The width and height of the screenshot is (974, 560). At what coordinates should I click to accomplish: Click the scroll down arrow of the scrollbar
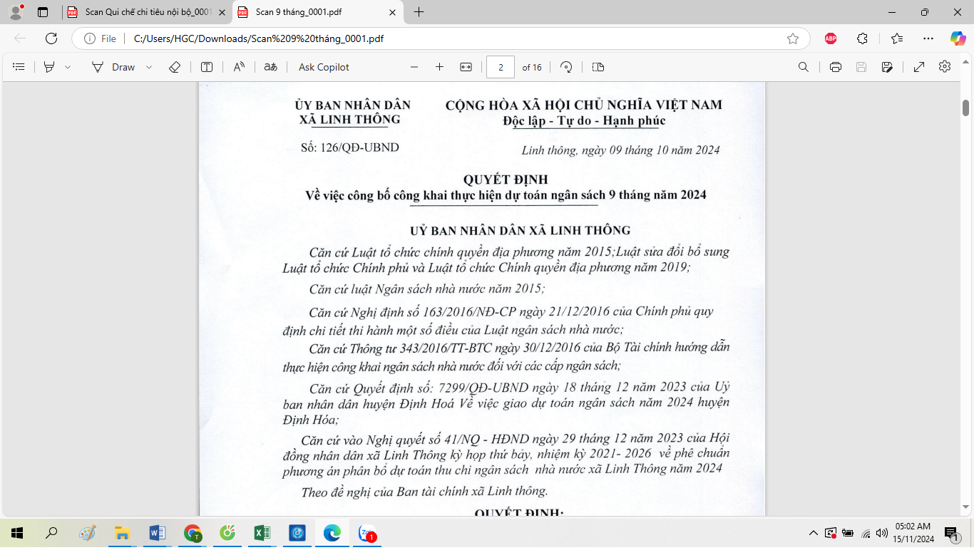click(966, 507)
